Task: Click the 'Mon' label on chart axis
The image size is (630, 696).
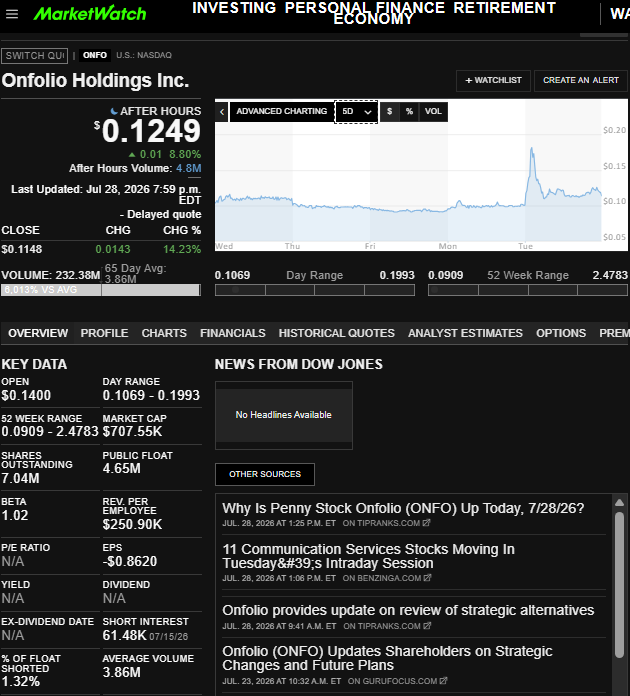Action: pyautogui.click(x=448, y=246)
